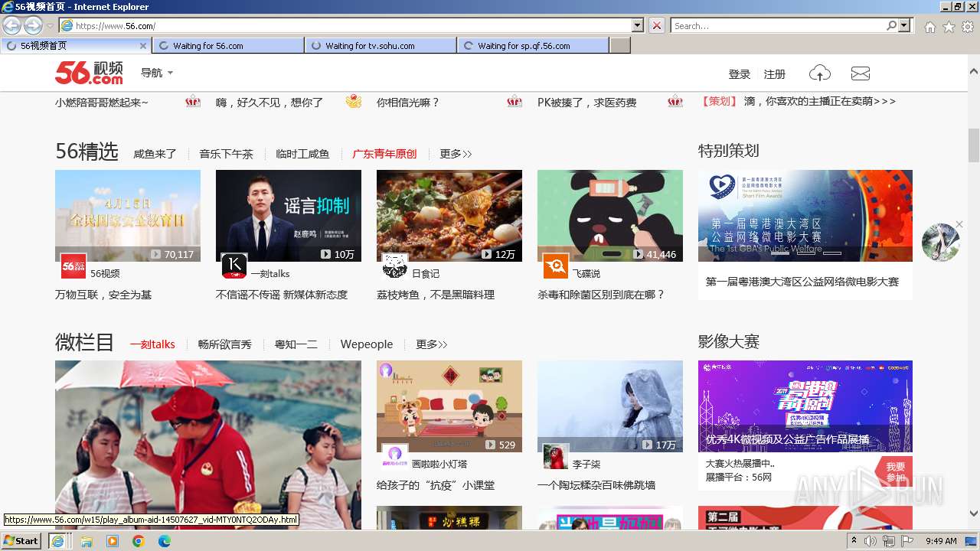Open a new blank tab
Viewport: 980px width, 551px height.
pyautogui.click(x=620, y=46)
